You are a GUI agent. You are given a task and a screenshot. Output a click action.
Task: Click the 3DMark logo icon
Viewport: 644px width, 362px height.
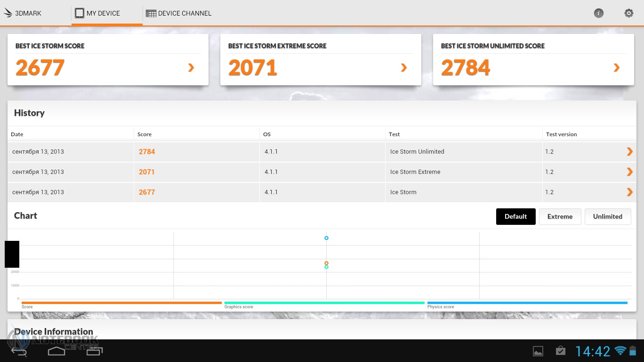[x=8, y=13]
